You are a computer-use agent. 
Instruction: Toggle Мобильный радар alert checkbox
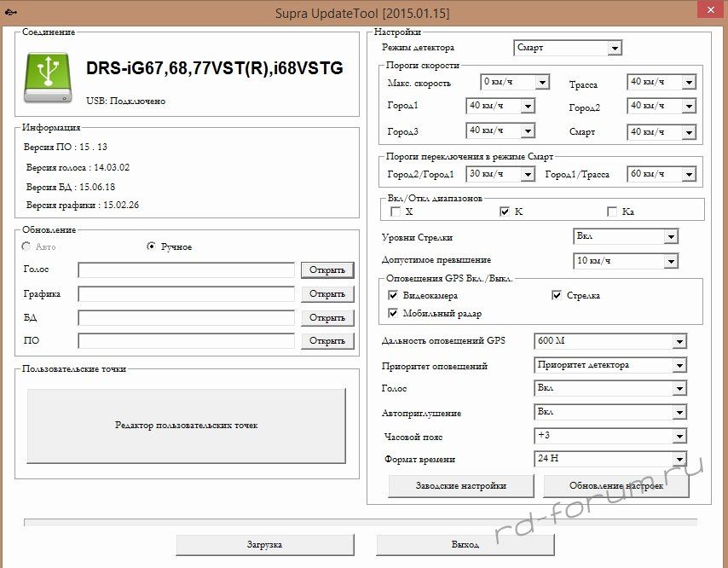click(393, 313)
